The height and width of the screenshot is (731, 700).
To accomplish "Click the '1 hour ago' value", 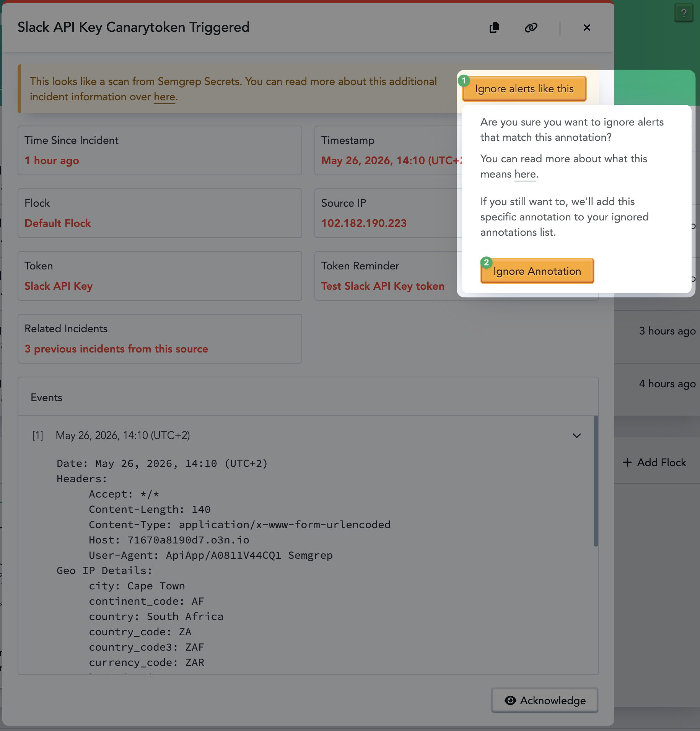I will coord(52,161).
